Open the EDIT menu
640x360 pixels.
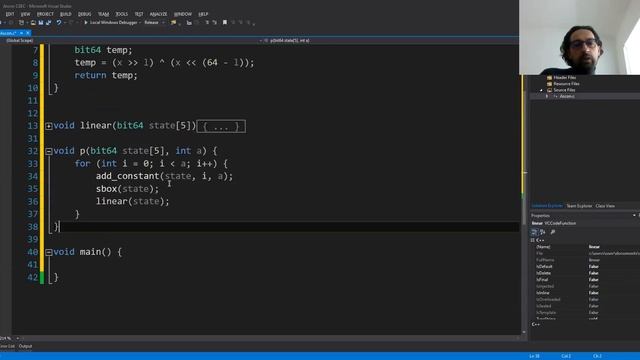(x=10, y=14)
